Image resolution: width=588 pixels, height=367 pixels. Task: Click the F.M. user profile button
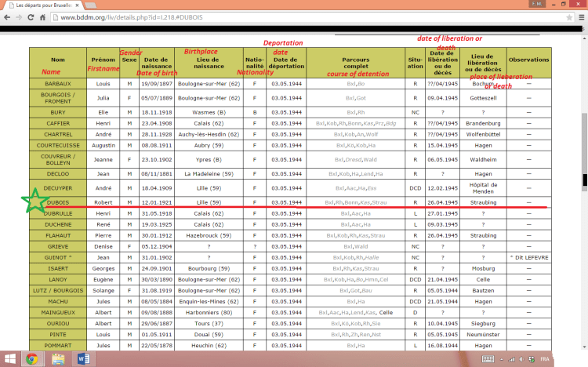point(537,4)
